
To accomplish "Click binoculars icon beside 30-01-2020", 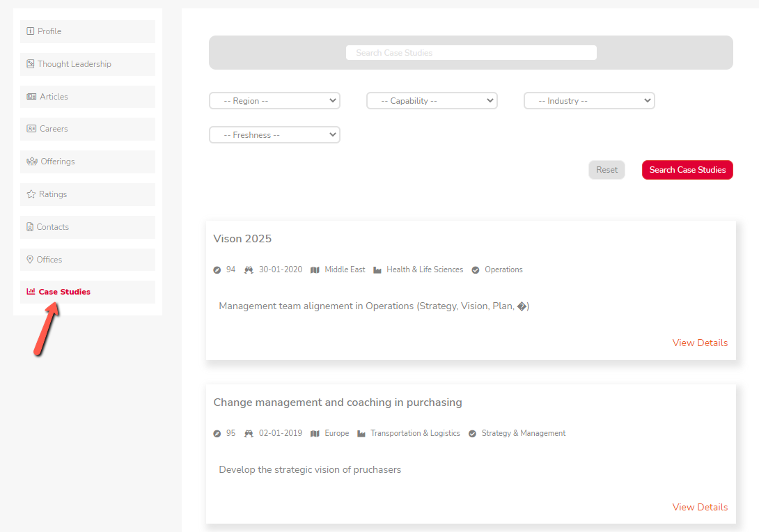I will pos(249,270).
